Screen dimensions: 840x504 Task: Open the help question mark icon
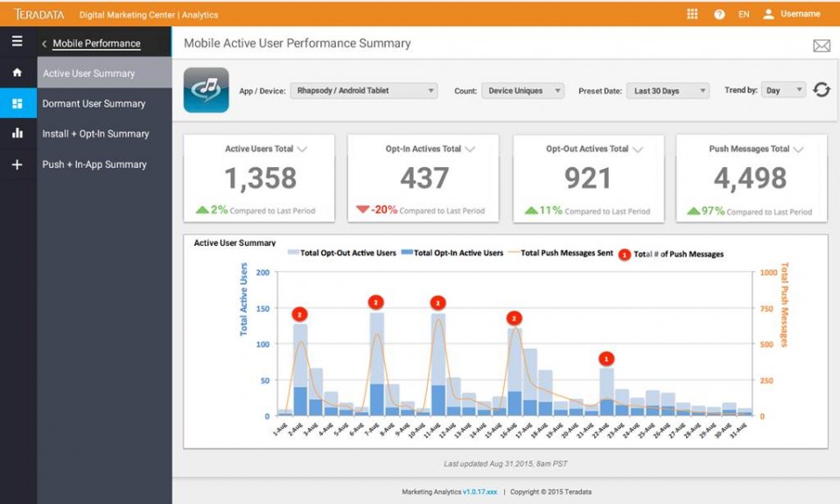coord(719,15)
